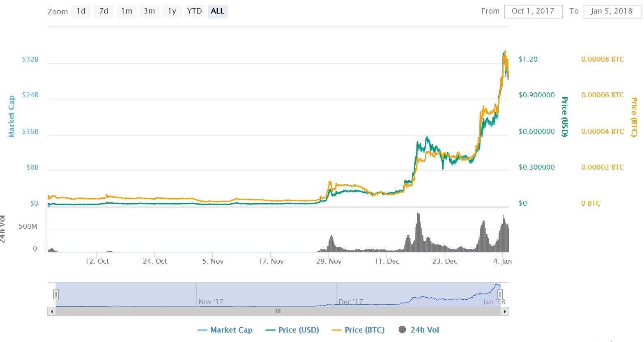
Task: Select the ALL zoom option
Action: click(217, 11)
